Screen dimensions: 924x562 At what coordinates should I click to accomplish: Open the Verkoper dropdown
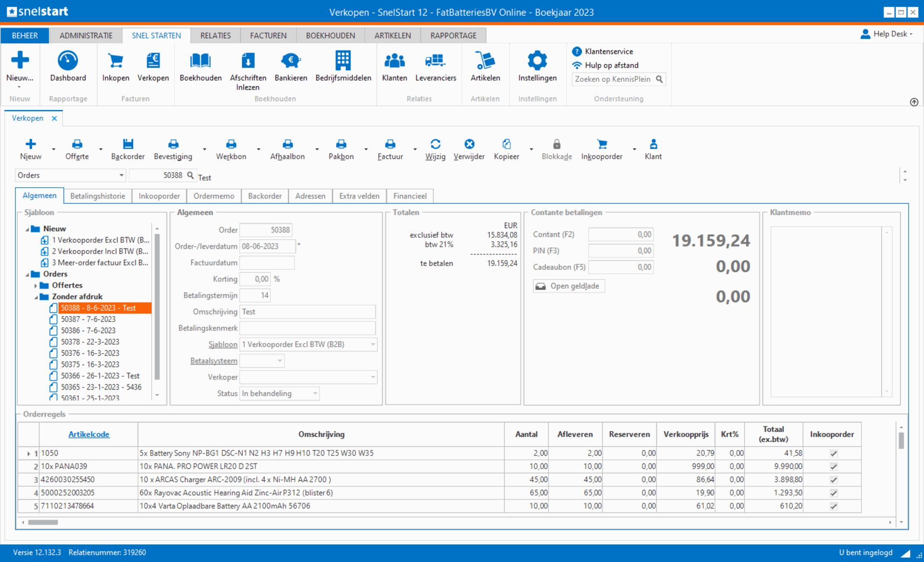[308, 377]
